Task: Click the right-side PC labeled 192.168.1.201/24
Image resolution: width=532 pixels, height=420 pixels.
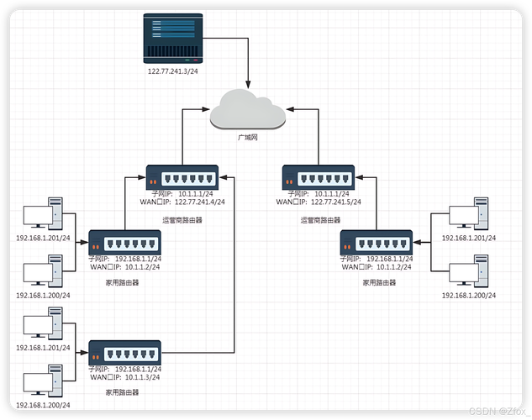Action: (469, 217)
